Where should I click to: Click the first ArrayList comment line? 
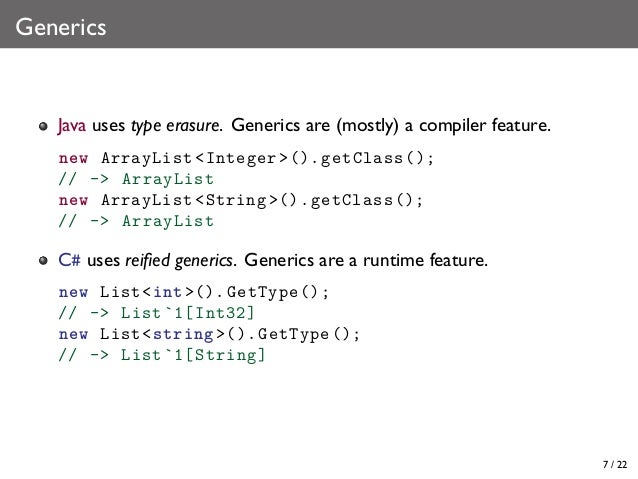(136, 179)
